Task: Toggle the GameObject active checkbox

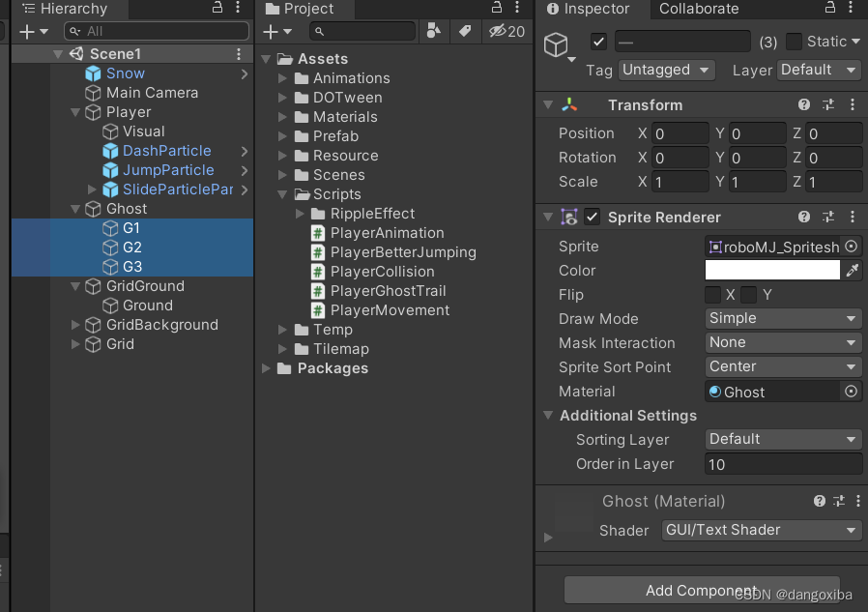Action: click(598, 42)
